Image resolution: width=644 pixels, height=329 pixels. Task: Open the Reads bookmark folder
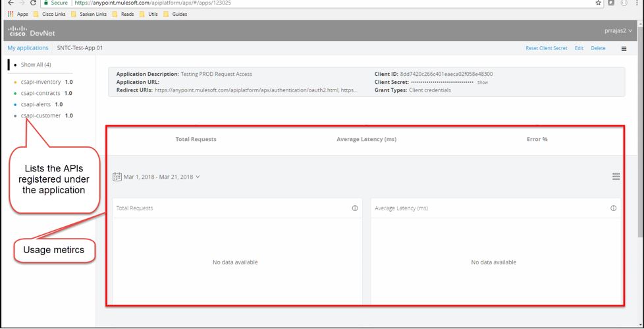123,14
